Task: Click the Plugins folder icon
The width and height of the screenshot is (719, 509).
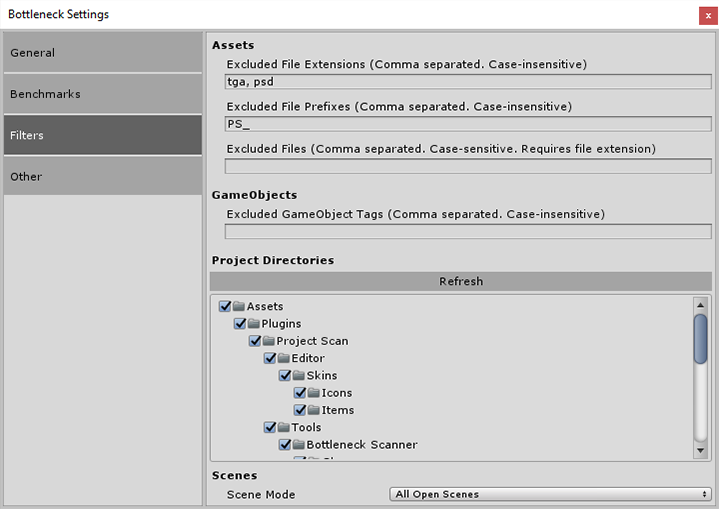Action: (255, 324)
